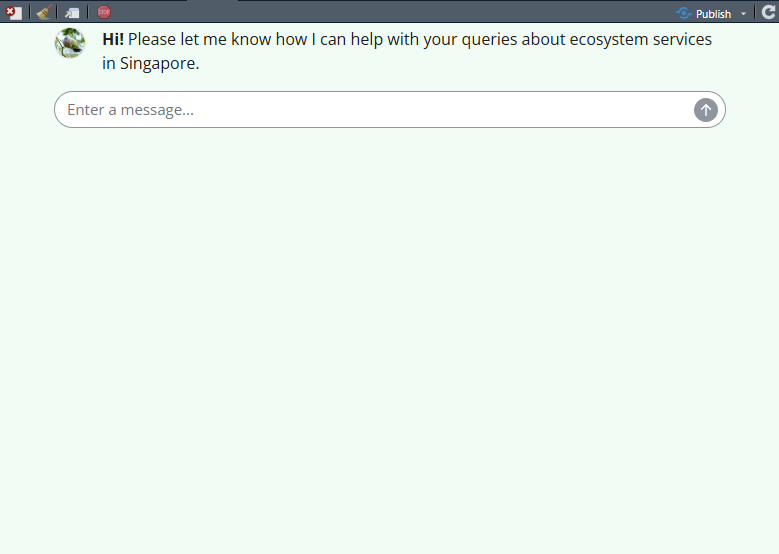This screenshot has width=779, height=554.
Task: Click the blank chat area below the message box
Action: tap(390, 330)
